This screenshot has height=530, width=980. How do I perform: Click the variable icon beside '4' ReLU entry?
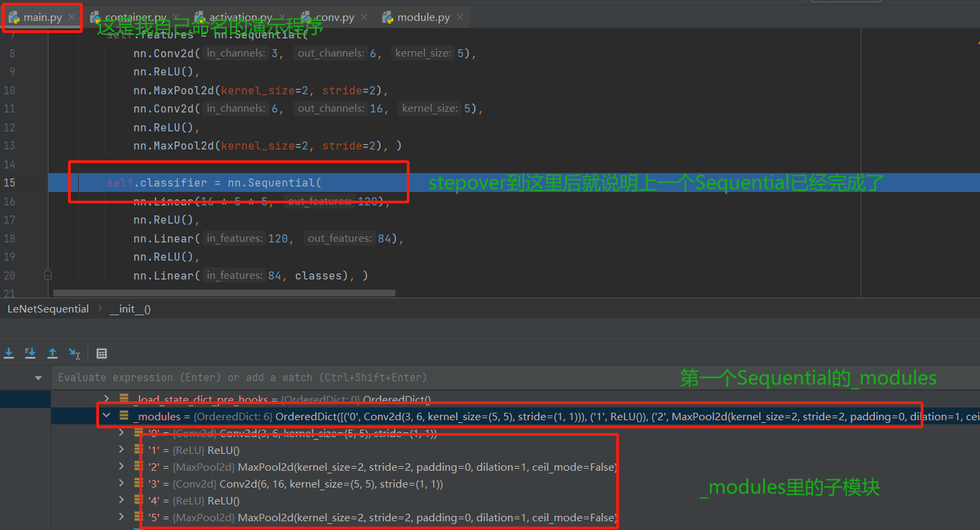139,500
